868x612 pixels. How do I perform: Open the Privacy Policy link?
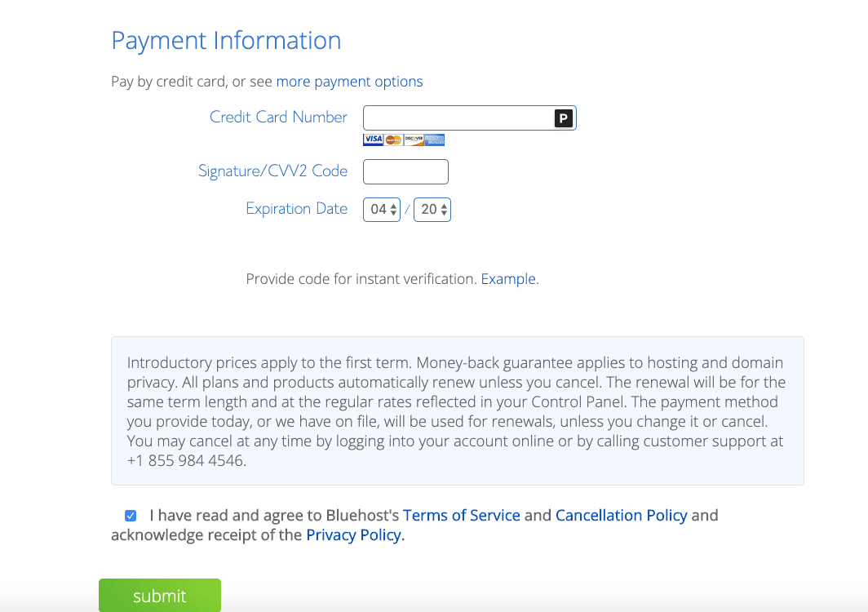(354, 535)
